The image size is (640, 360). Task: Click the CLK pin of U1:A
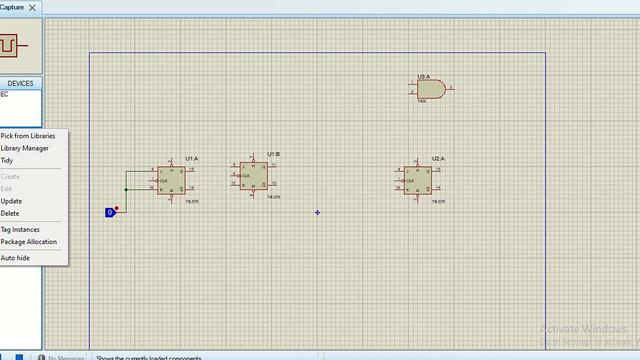153,180
